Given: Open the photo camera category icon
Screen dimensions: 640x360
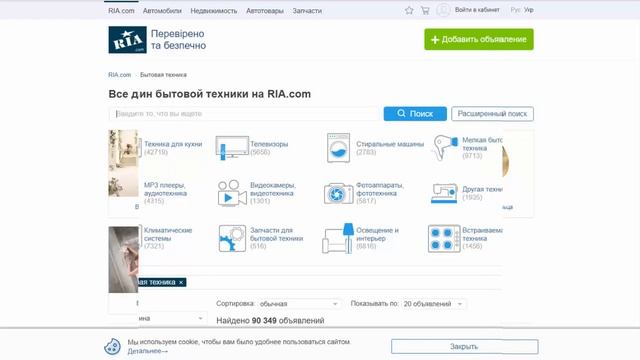Looking at the screenshot, I should click(338, 193).
